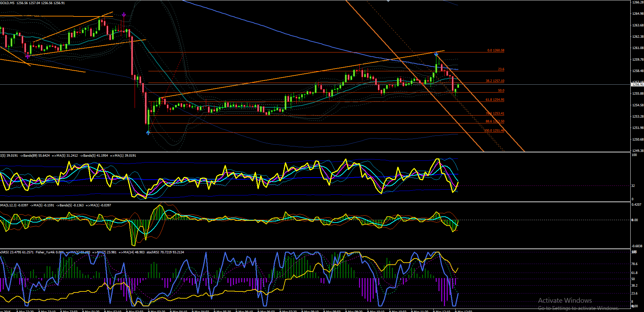Click the stochRSI pane scale value 78.6
The width and height of the screenshot is (644, 312).
634,264
